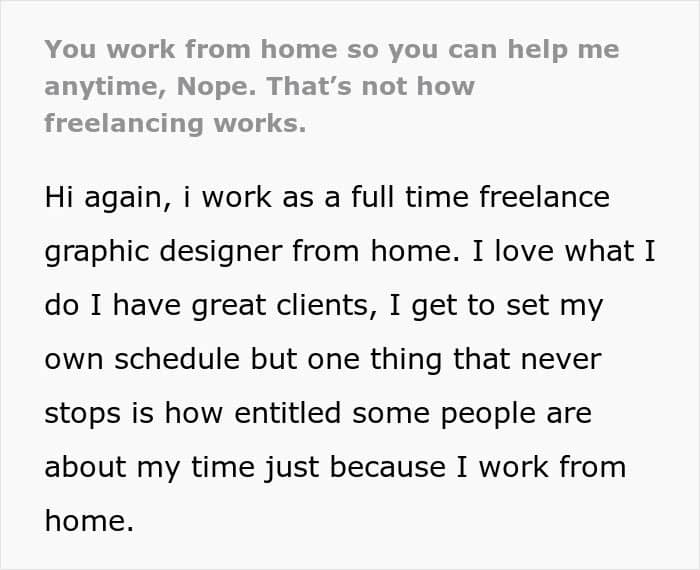Click the word 'entitled' in paragraph
The width and height of the screenshot is (700, 570).
click(288, 413)
